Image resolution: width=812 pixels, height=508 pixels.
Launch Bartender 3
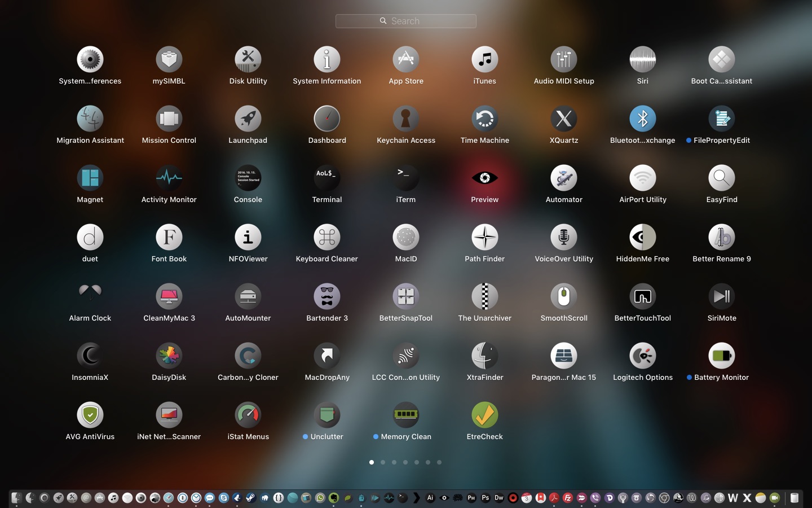click(x=327, y=296)
